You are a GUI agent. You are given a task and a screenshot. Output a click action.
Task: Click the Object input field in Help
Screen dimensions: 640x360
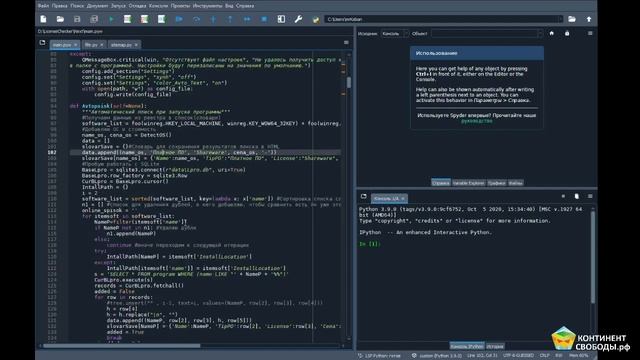pos(484,33)
